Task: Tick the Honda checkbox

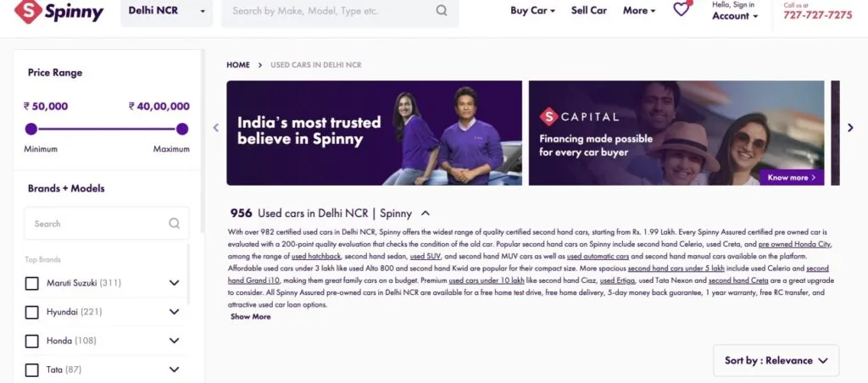Action: 31,341
